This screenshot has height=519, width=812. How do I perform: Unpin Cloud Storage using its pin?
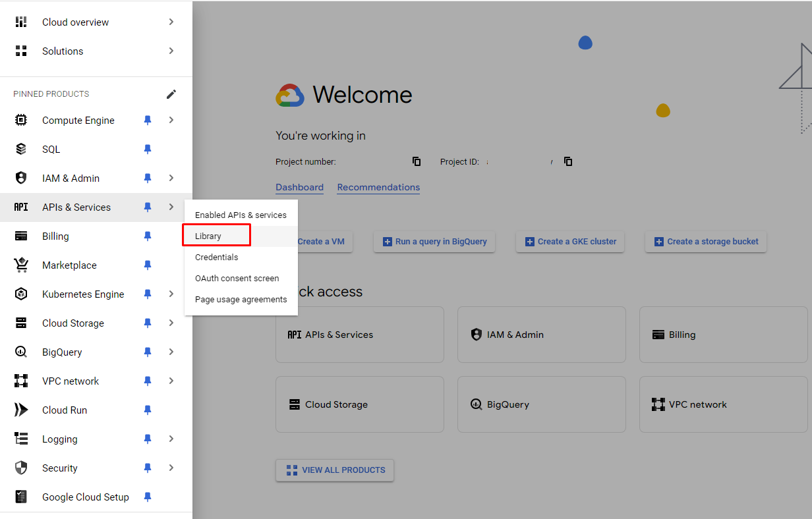148,323
